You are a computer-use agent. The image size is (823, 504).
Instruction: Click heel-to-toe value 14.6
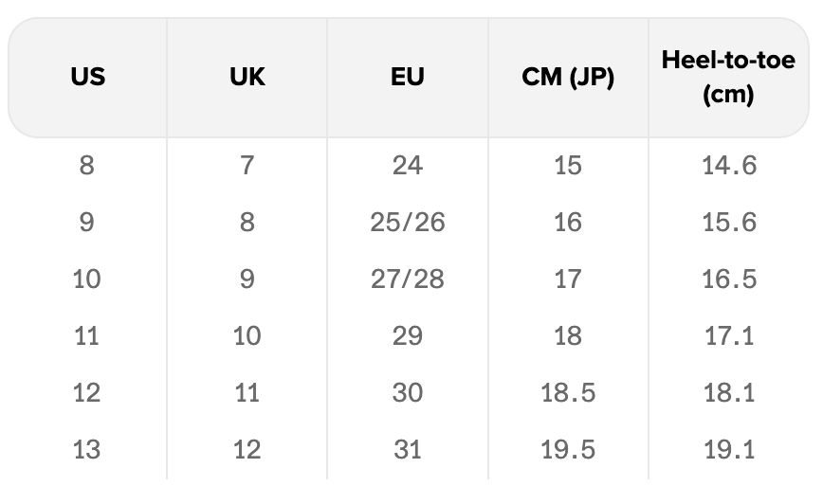coord(728,166)
